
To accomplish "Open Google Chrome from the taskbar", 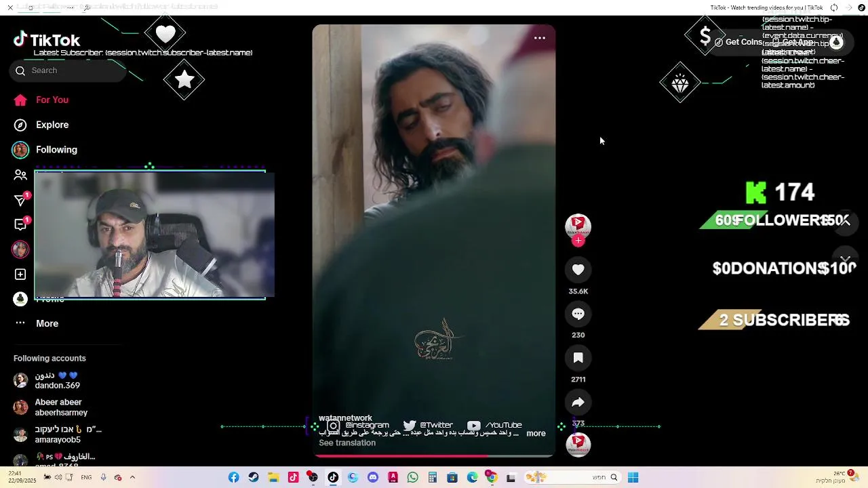I will click(492, 478).
